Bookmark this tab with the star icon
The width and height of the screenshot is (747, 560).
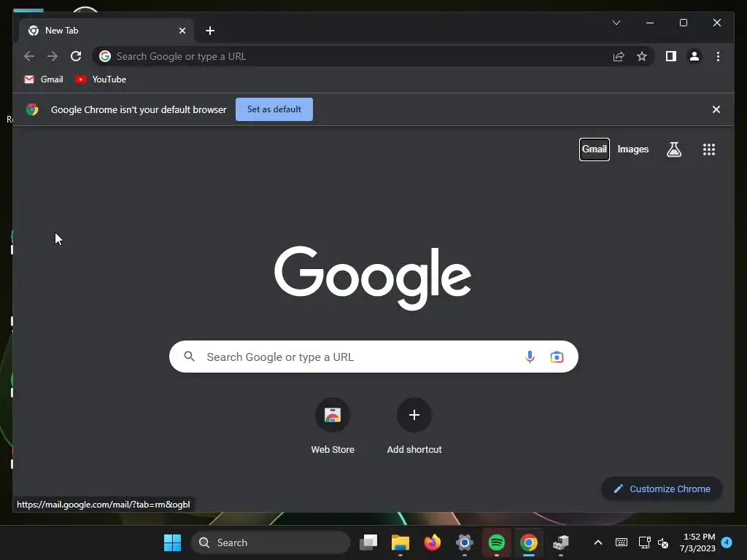coord(642,56)
